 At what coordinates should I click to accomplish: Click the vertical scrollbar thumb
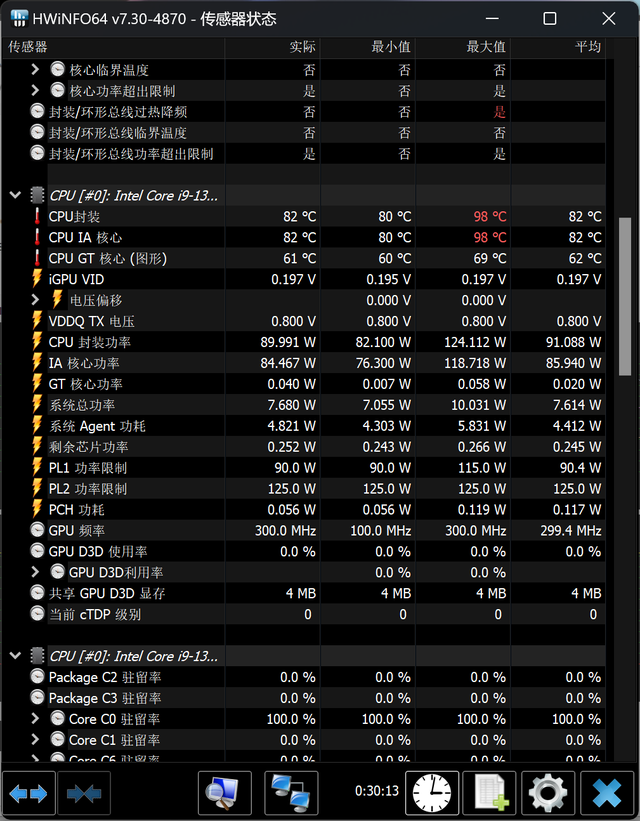(625, 296)
